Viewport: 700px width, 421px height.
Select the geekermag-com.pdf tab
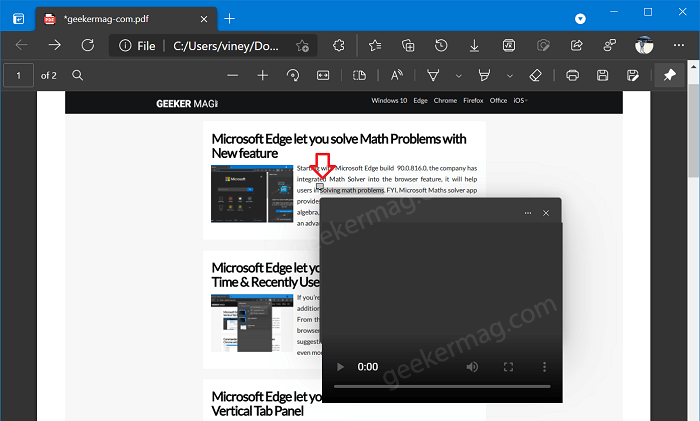125,19
